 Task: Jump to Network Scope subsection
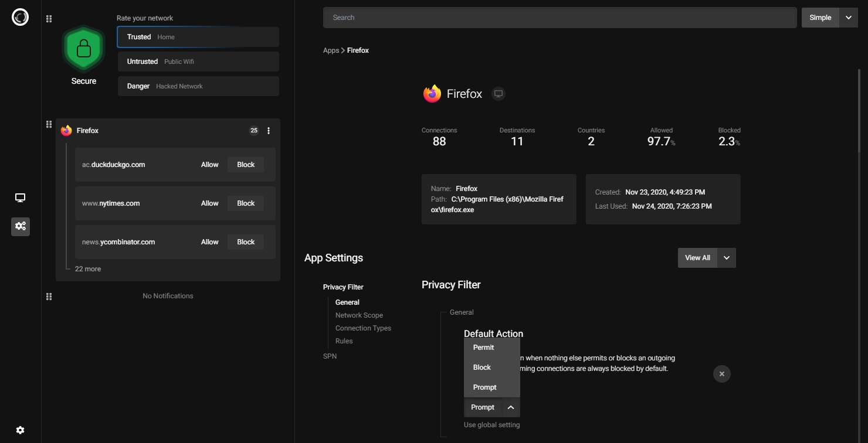point(359,315)
